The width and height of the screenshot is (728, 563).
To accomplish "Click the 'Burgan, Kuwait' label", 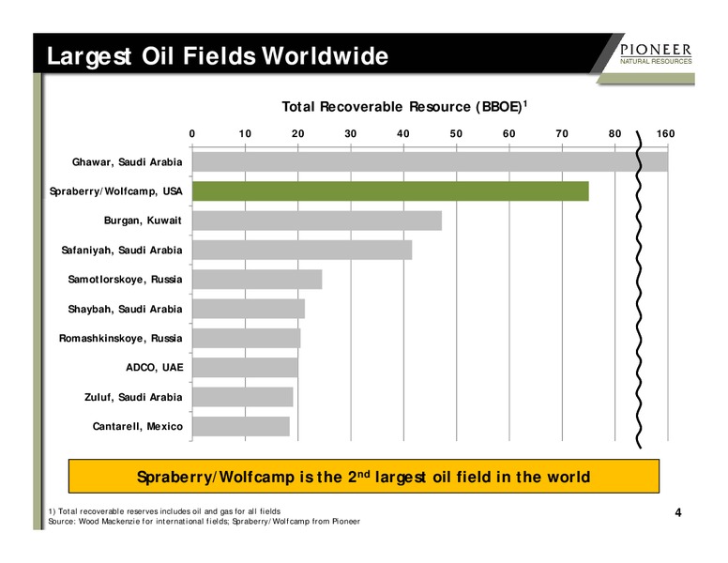I will (x=143, y=221).
